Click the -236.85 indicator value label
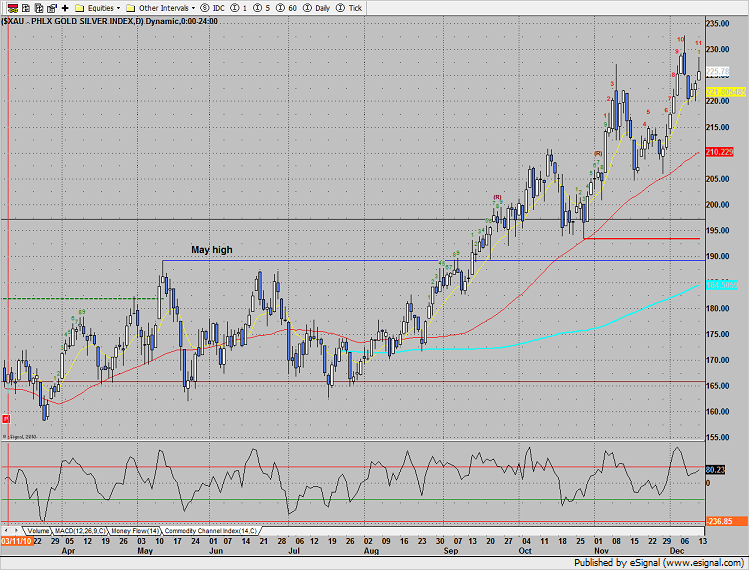Screen dimensions: 749x570 tap(727, 521)
